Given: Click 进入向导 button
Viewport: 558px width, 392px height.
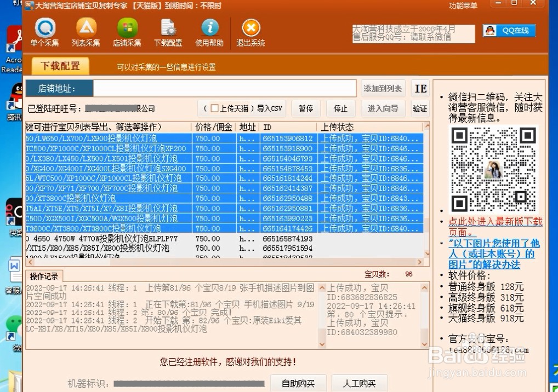Looking at the screenshot, I should pyautogui.click(x=383, y=108).
